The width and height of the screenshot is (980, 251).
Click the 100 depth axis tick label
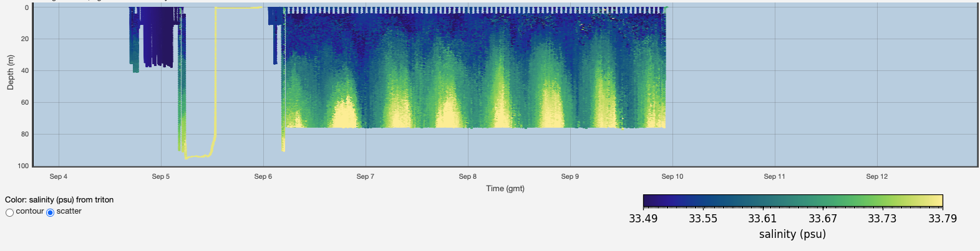[23, 166]
